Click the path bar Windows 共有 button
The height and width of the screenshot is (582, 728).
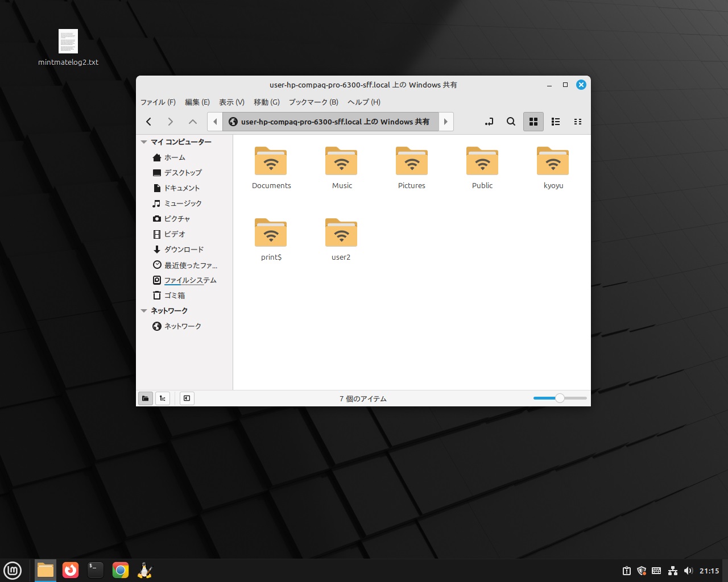pos(330,122)
